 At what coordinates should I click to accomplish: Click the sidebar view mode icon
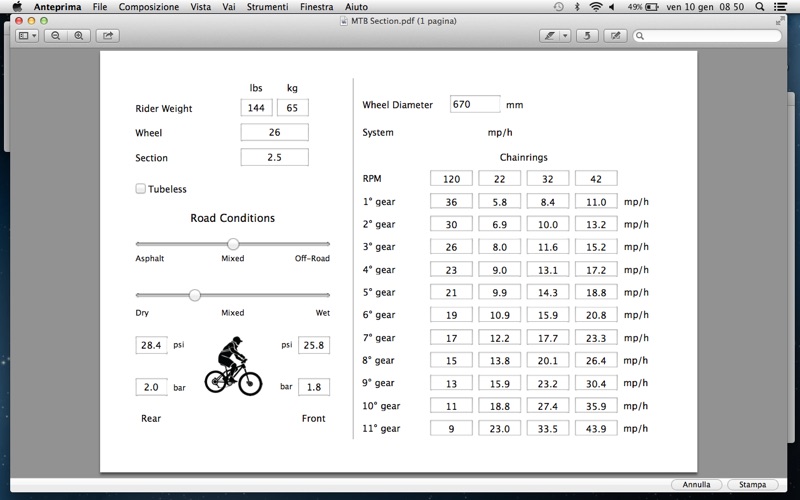coord(23,36)
